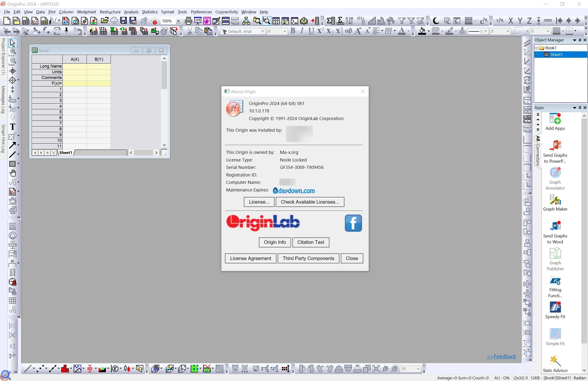
Task: Open the Default: Arial font dropdown
Action: click(x=262, y=31)
